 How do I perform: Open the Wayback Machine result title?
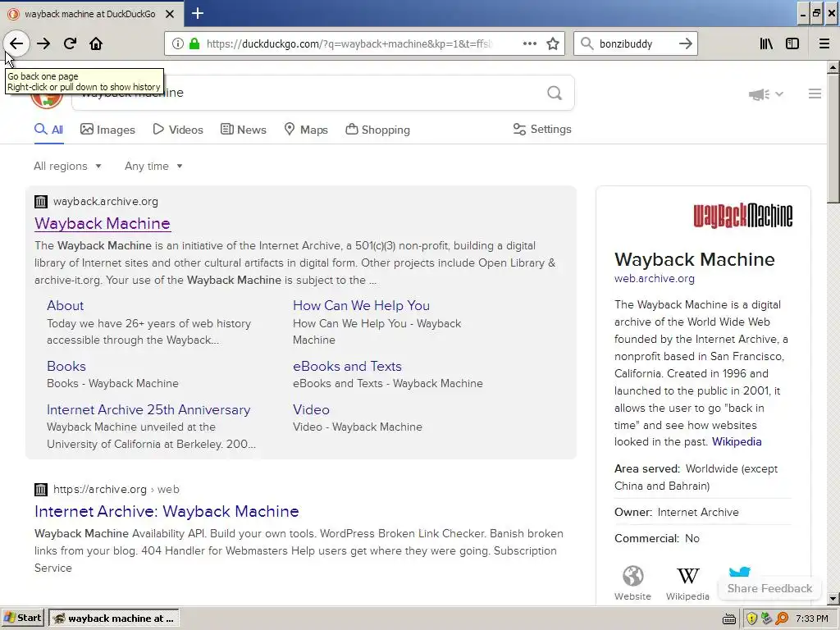pos(103,223)
